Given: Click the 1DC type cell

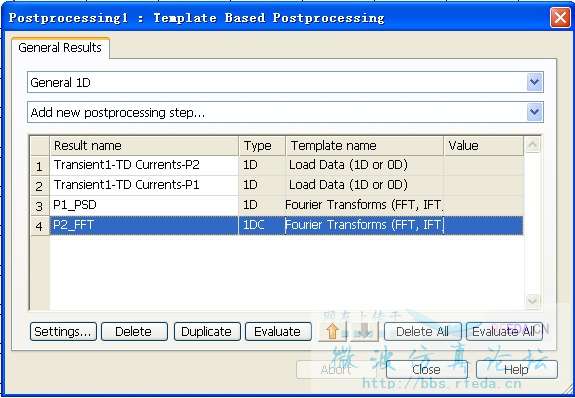Looking at the screenshot, I should coord(262,225).
